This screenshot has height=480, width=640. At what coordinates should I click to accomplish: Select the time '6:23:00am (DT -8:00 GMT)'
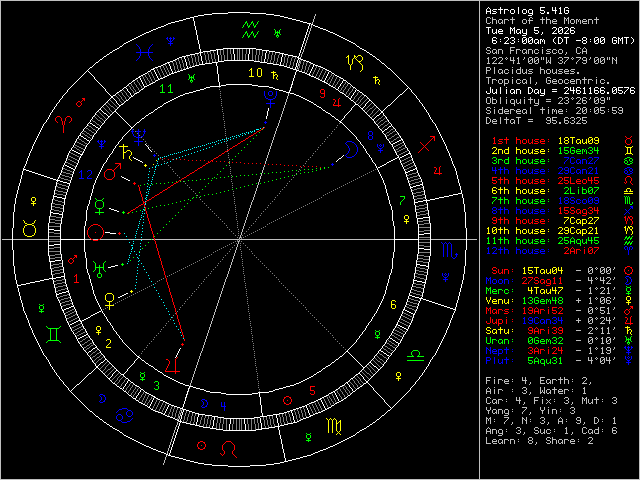(563, 41)
